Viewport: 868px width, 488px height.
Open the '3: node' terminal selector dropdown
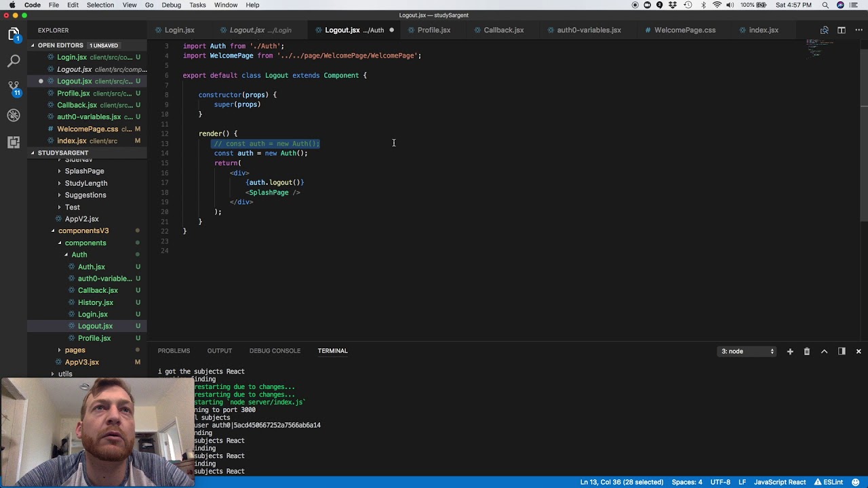(747, 351)
